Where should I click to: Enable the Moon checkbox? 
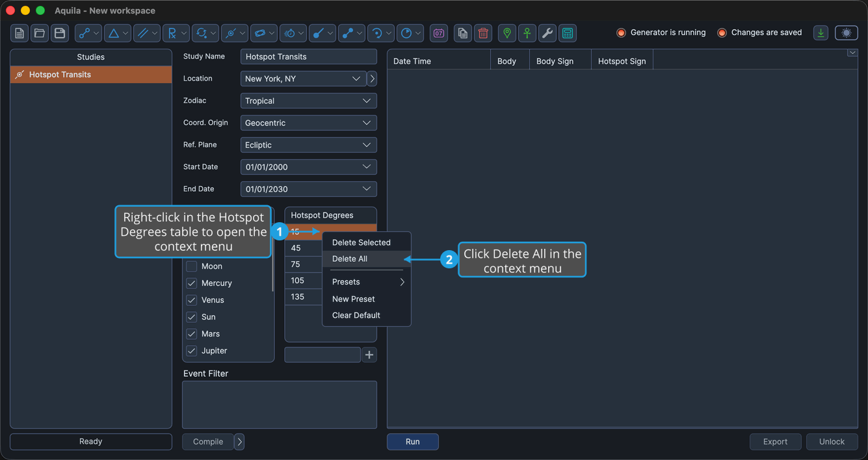click(x=192, y=266)
